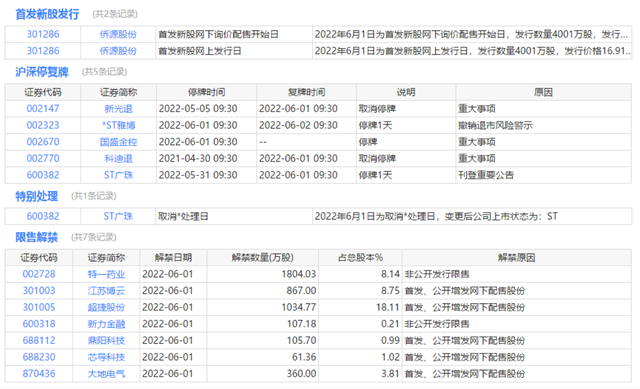Open the 侨源股份 link in the 网上发行日 row
640x389 pixels.
click(x=118, y=51)
